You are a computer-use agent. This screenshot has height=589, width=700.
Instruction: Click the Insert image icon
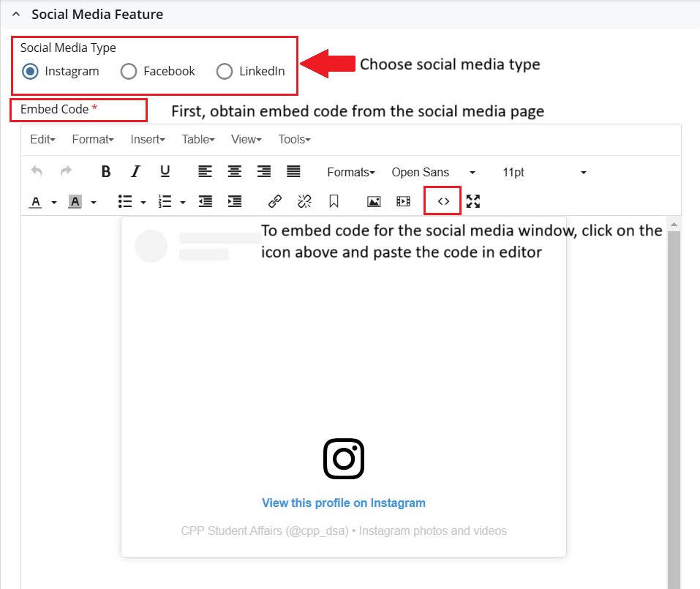(374, 201)
